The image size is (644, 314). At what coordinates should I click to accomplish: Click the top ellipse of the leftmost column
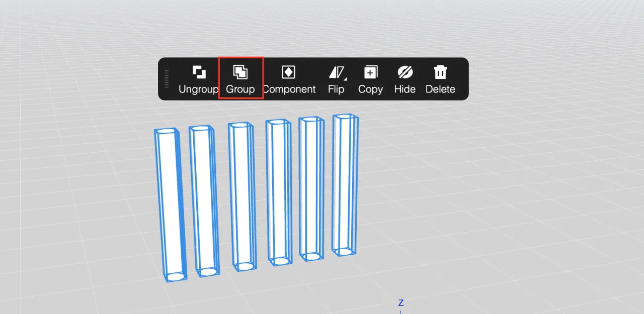166,132
